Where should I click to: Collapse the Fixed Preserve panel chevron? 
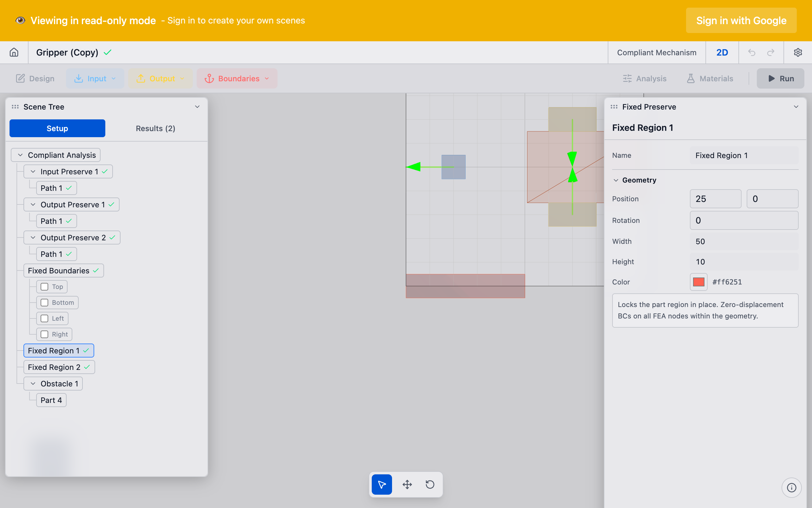[x=796, y=107]
